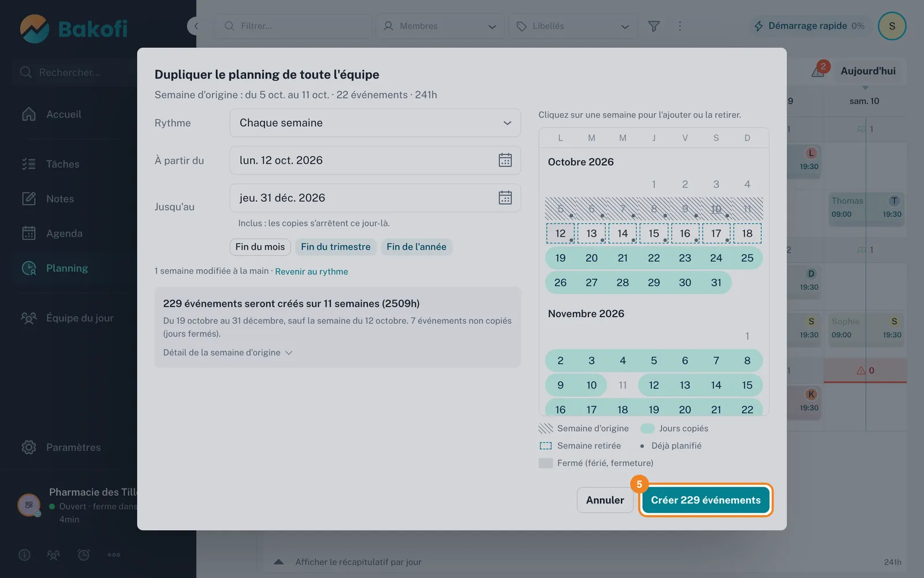
Task: Open the Membres filter dropdown
Action: click(x=440, y=26)
